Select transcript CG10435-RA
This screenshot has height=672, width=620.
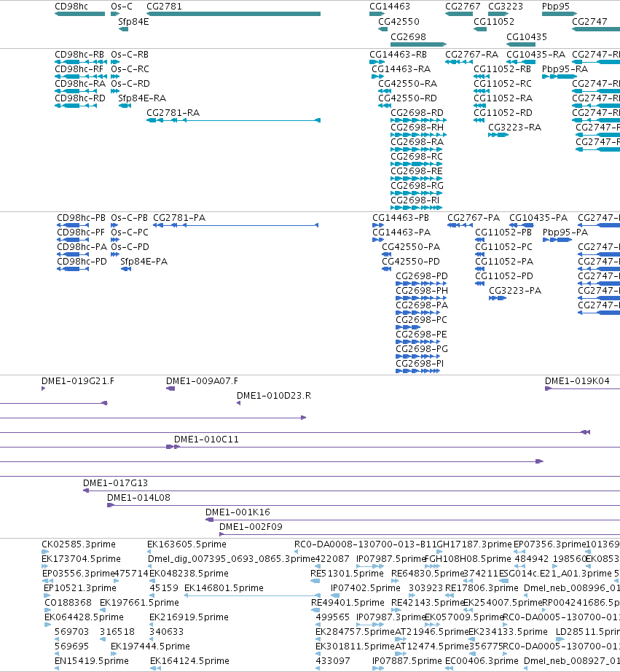point(521,62)
